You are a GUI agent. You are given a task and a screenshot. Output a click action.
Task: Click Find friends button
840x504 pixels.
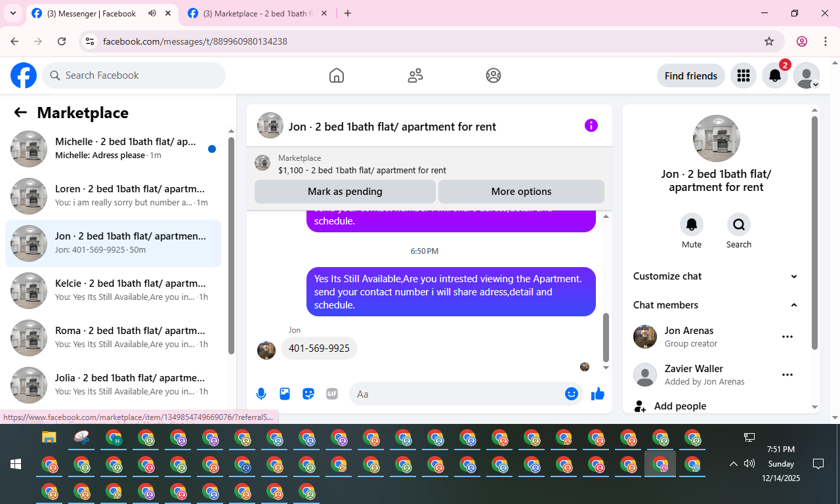(x=691, y=75)
